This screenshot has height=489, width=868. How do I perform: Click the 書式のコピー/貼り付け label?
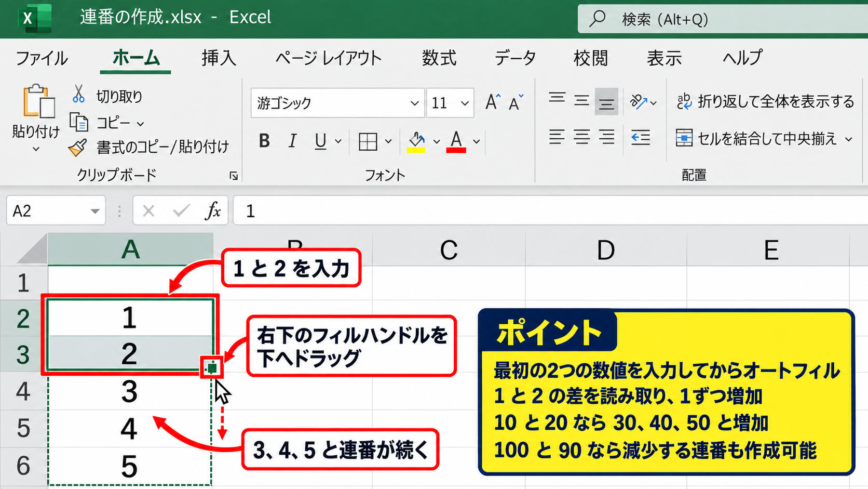(162, 147)
